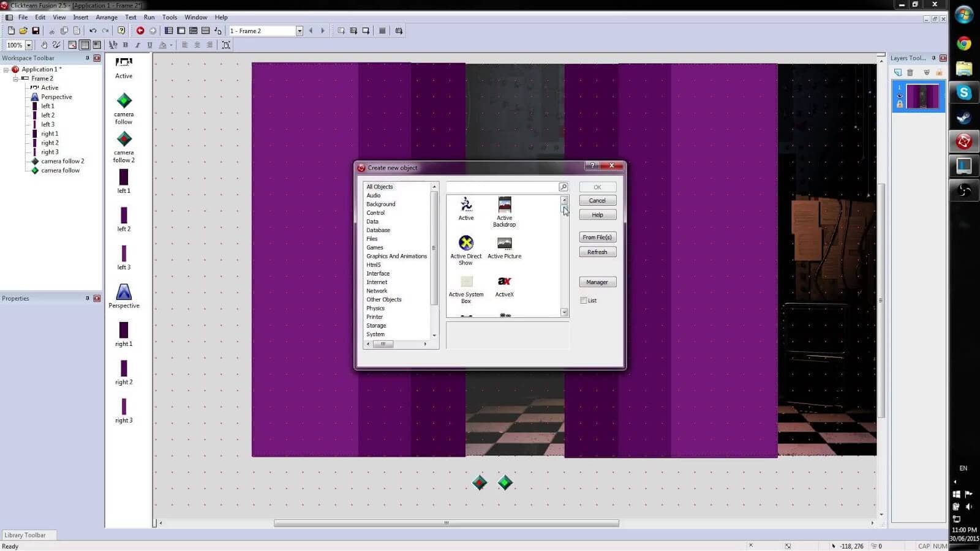The height and width of the screenshot is (551, 980).
Task: Open the File menu
Action: [x=23, y=17]
